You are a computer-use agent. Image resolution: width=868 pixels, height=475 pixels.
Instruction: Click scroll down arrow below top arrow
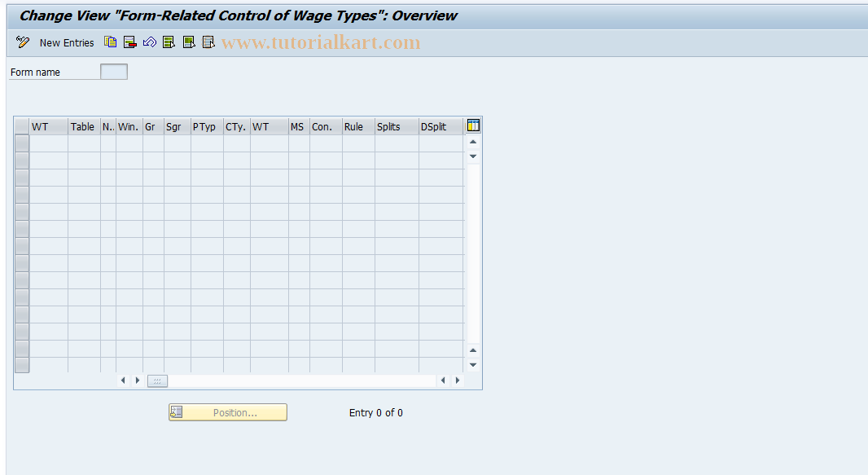coord(473,156)
